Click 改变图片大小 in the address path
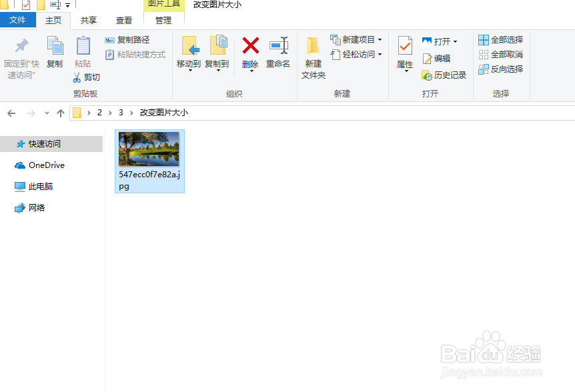The image size is (575, 392). point(164,113)
